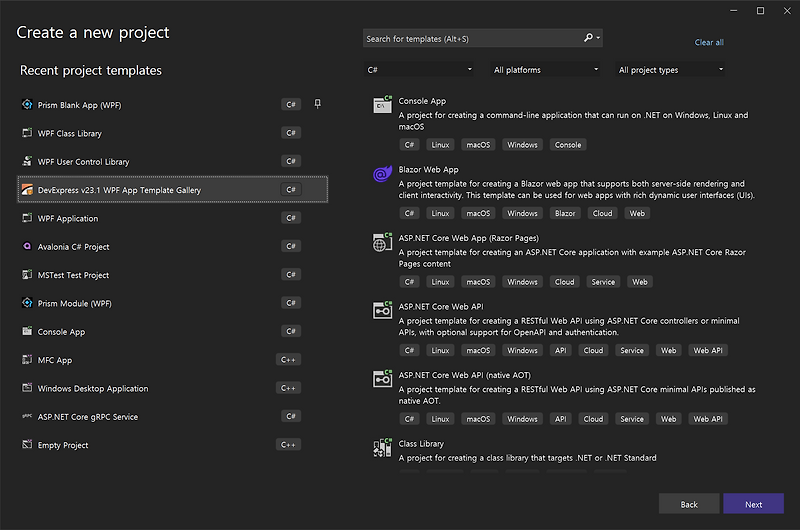The height and width of the screenshot is (530, 800).
Task: Focus the Search for templates field
Action: point(470,39)
